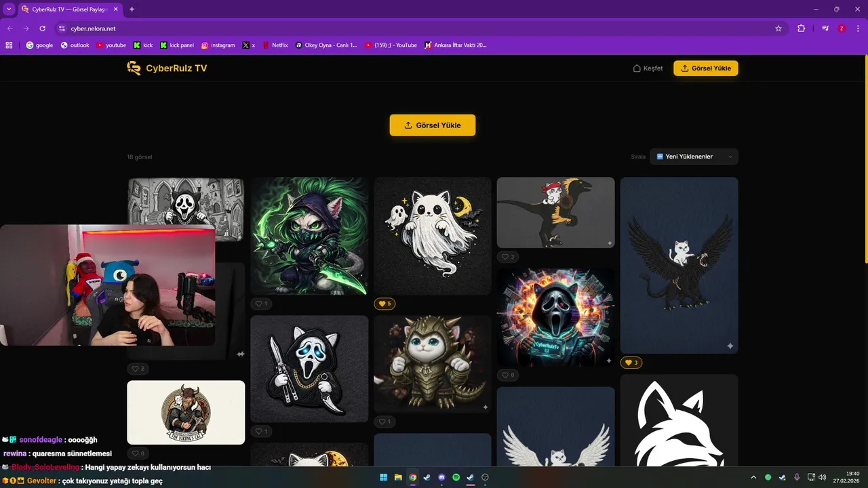Click the header Görsel Yükle button
The image size is (868, 488).
tap(706, 68)
